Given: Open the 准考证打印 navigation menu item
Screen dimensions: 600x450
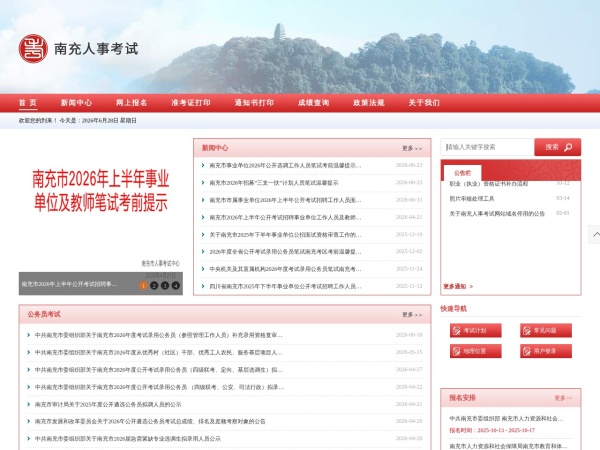Looking at the screenshot, I should click(191, 103).
